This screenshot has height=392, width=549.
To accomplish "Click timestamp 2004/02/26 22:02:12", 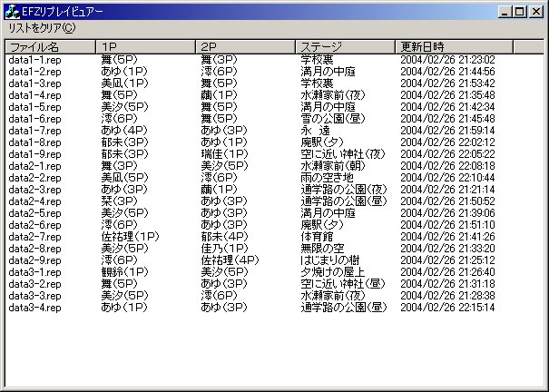I will [x=447, y=142].
